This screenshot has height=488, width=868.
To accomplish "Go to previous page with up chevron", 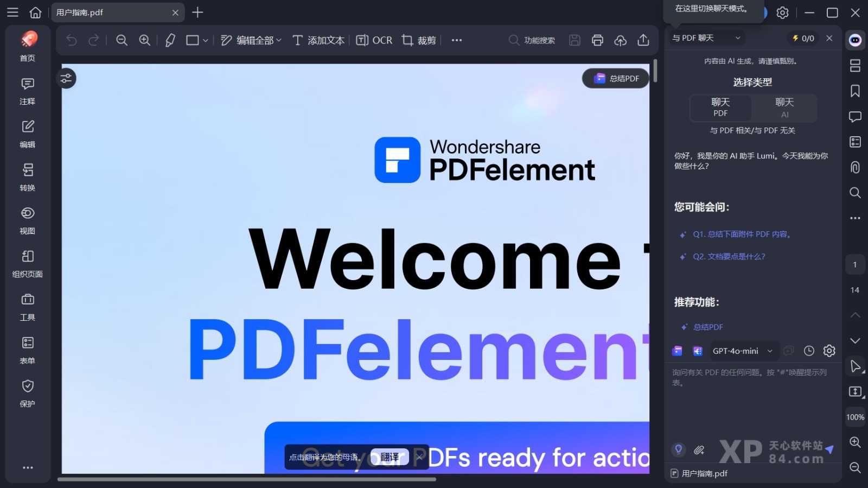I will click(855, 315).
